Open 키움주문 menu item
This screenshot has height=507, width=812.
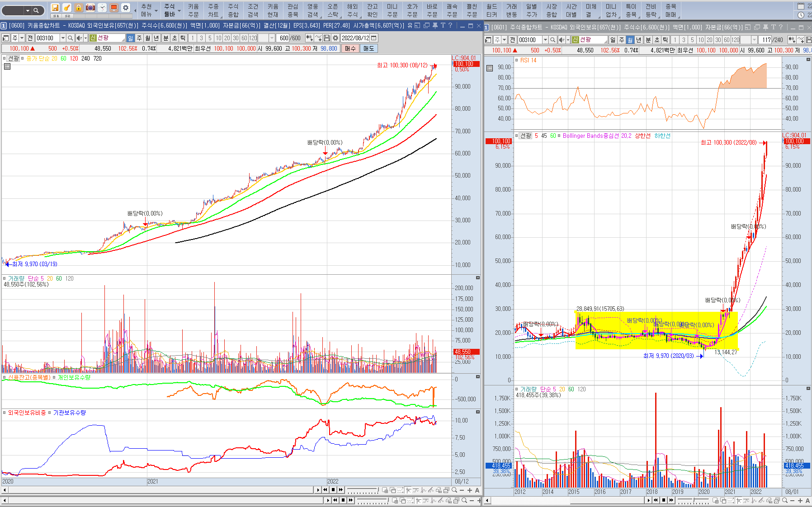(194, 10)
